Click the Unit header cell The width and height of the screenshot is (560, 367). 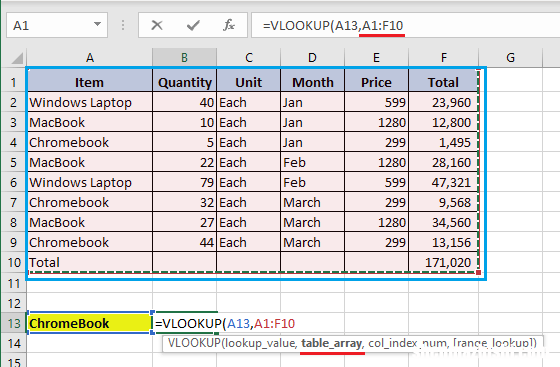point(249,82)
